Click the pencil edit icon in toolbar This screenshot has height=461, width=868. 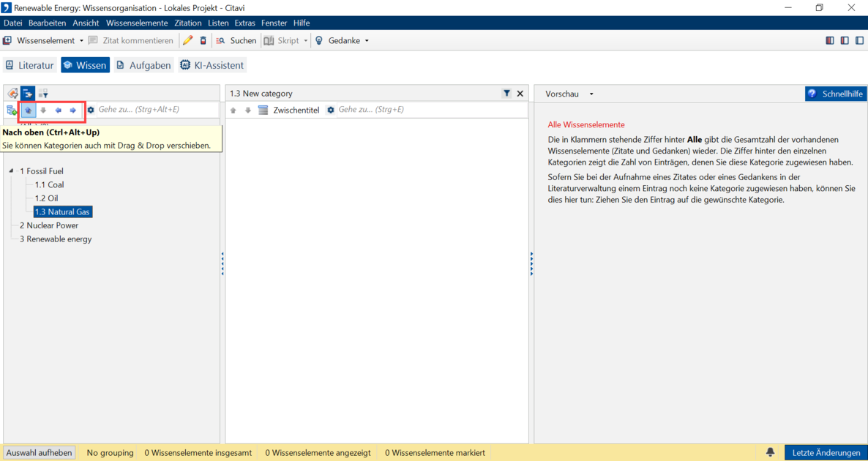click(188, 41)
